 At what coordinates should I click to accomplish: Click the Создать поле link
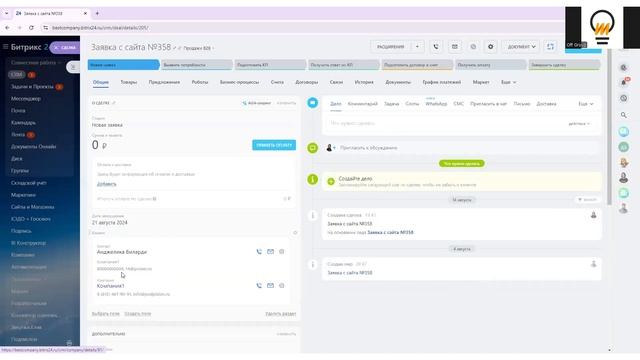[x=138, y=313]
